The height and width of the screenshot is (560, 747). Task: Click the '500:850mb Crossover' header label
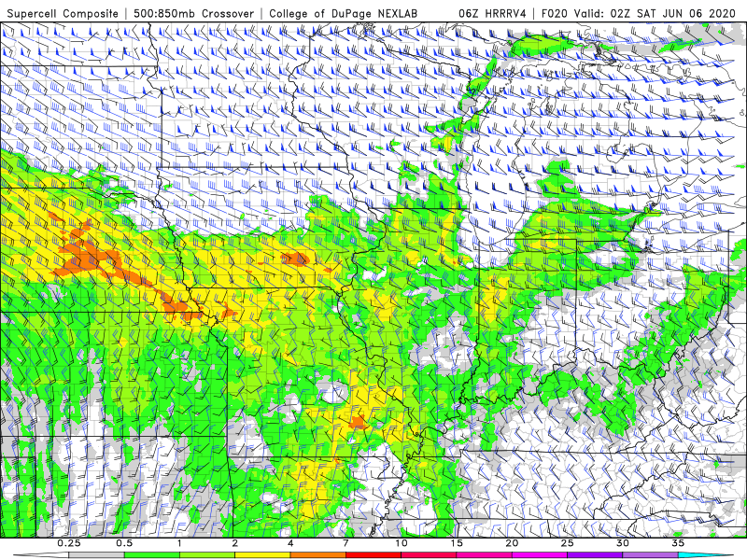tap(194, 13)
